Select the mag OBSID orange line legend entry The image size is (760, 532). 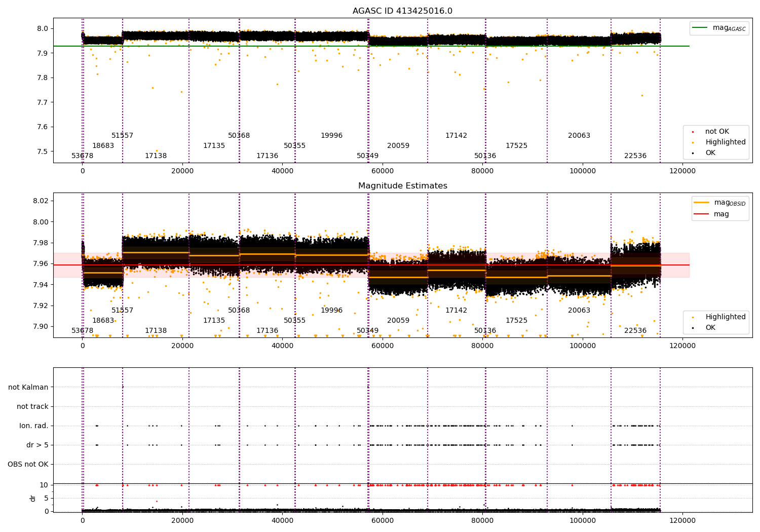(x=720, y=203)
